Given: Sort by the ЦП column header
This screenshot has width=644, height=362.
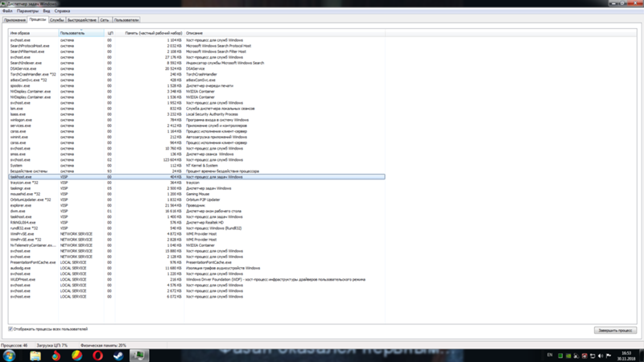Looking at the screenshot, I should coord(110,33).
